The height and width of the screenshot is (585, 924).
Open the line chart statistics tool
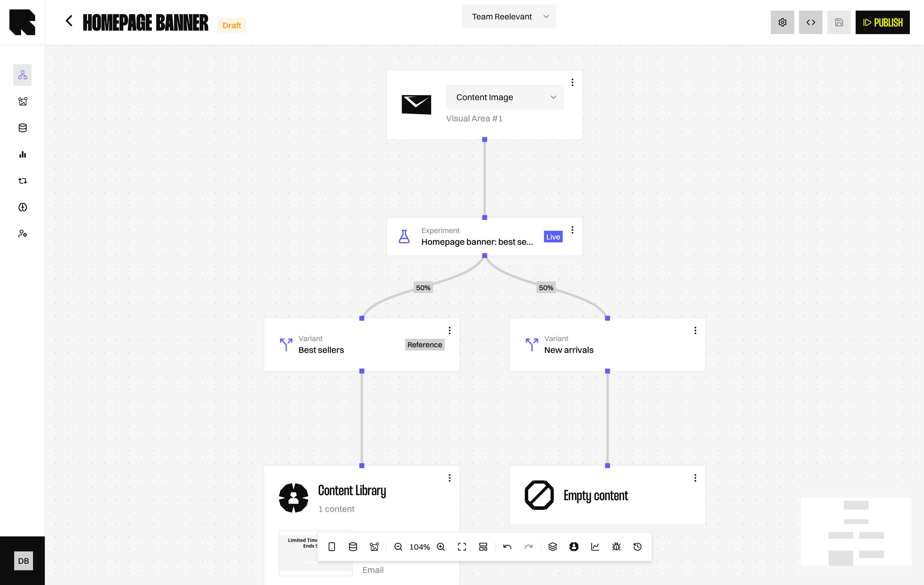point(595,547)
